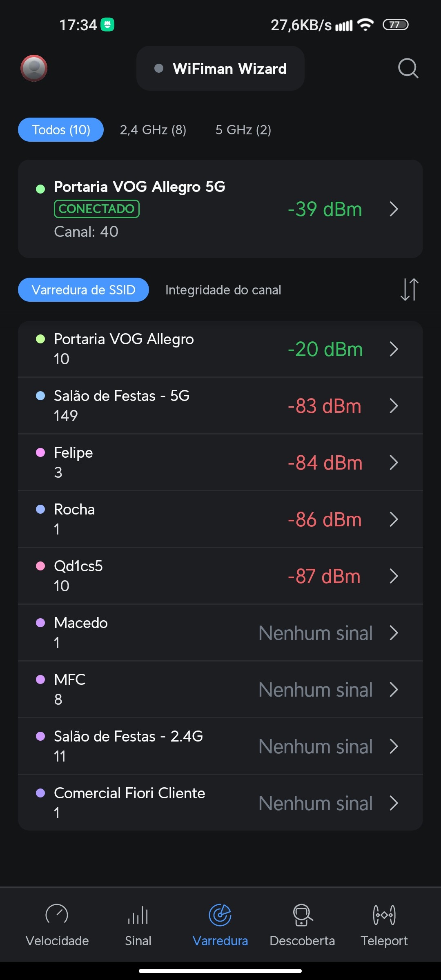Tap the sort arrows icon
Screen dimensions: 441x980
point(409,290)
